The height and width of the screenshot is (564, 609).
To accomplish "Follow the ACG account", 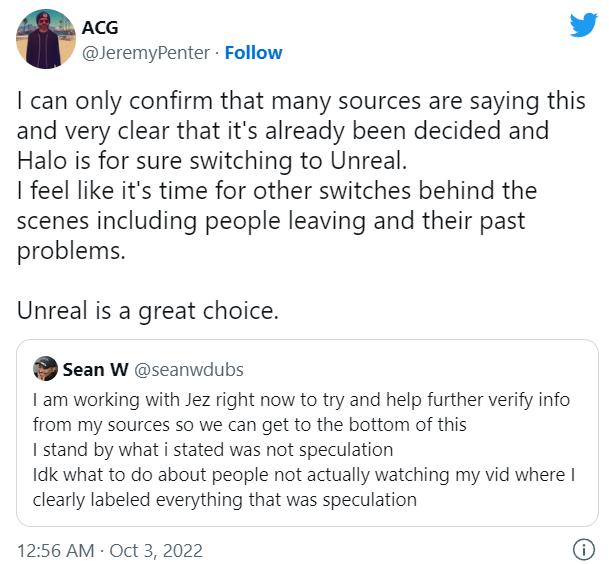I will point(253,52).
